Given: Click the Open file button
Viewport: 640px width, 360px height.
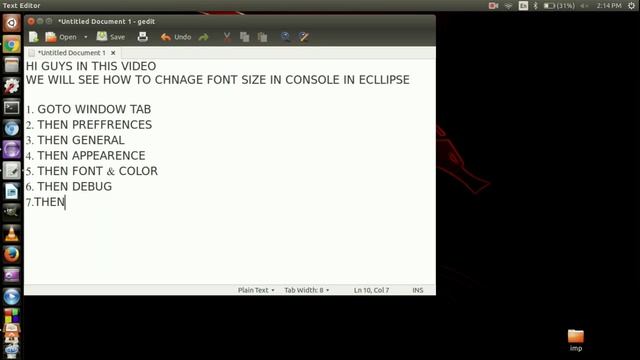Looking at the screenshot, I should coord(61,37).
